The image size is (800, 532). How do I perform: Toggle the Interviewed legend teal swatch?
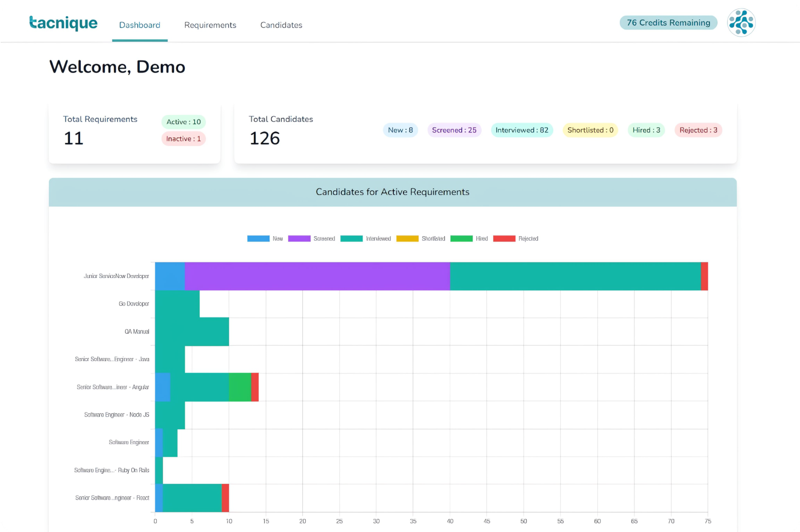(x=352, y=238)
